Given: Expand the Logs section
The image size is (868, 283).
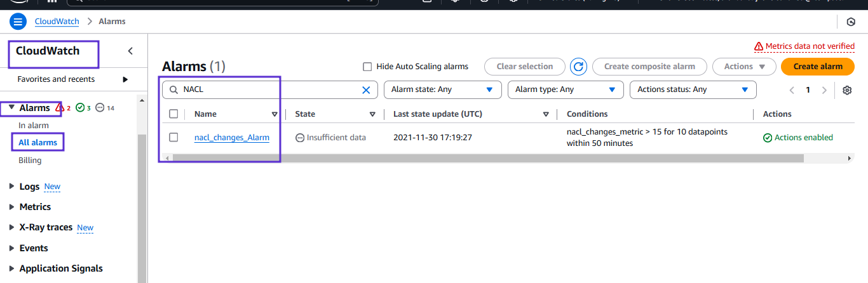Looking at the screenshot, I should point(11,187).
